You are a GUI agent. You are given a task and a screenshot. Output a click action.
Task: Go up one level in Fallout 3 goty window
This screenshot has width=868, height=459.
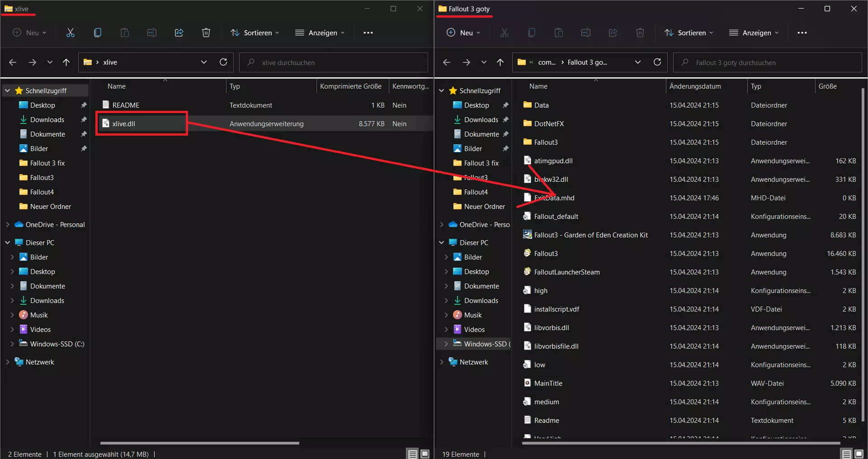point(500,62)
